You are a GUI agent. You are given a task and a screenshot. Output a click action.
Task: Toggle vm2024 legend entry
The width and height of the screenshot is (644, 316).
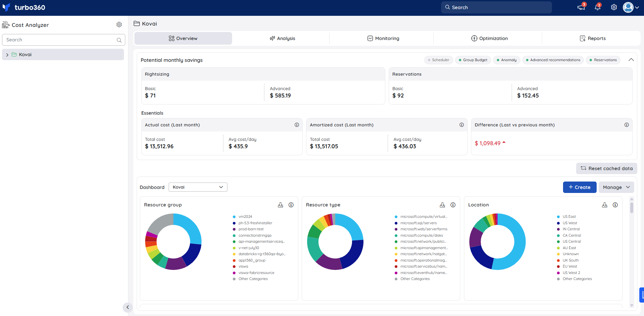(x=242, y=217)
